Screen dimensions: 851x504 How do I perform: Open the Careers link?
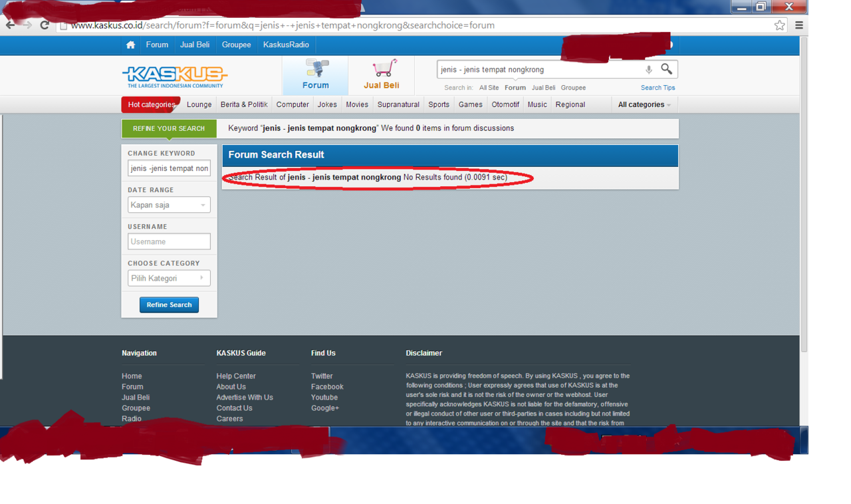tap(229, 419)
